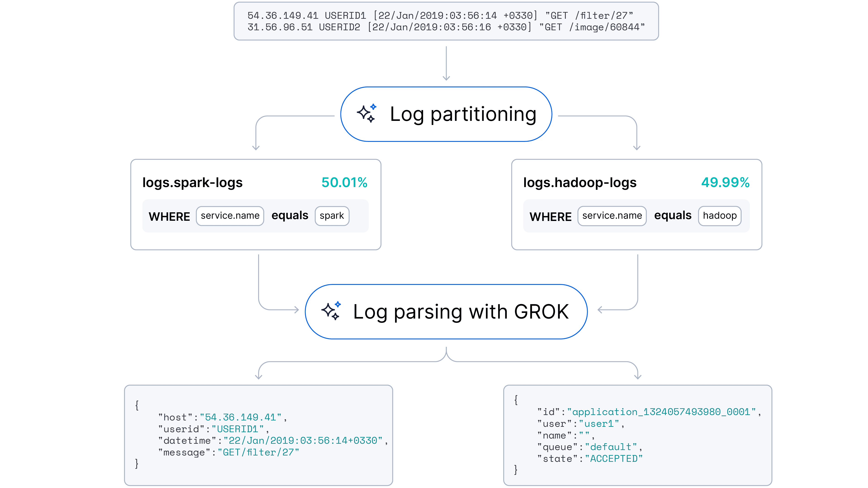Click the raw log lines box
868x488 pixels.
click(446, 21)
